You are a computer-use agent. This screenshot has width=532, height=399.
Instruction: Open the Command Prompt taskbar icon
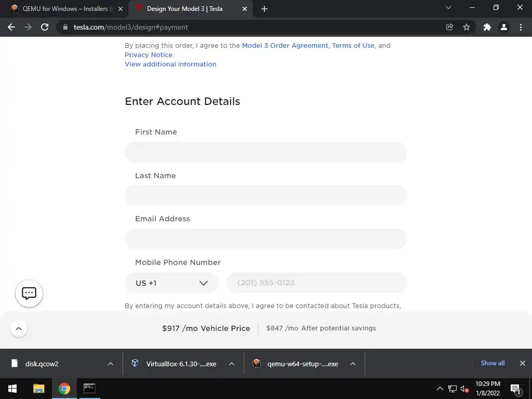point(89,389)
